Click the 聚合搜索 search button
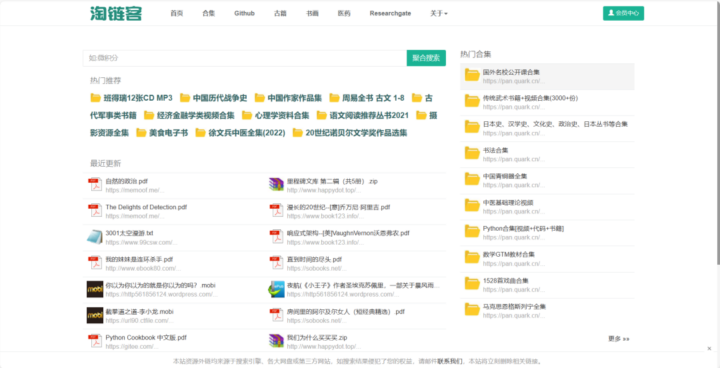The height and width of the screenshot is (368, 720). pyautogui.click(x=426, y=58)
